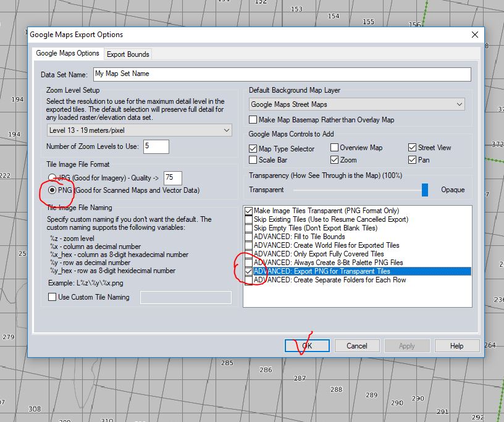Image resolution: width=504 pixels, height=422 pixels.
Task: Click Number of Zoom Levels field
Action: [x=156, y=146]
